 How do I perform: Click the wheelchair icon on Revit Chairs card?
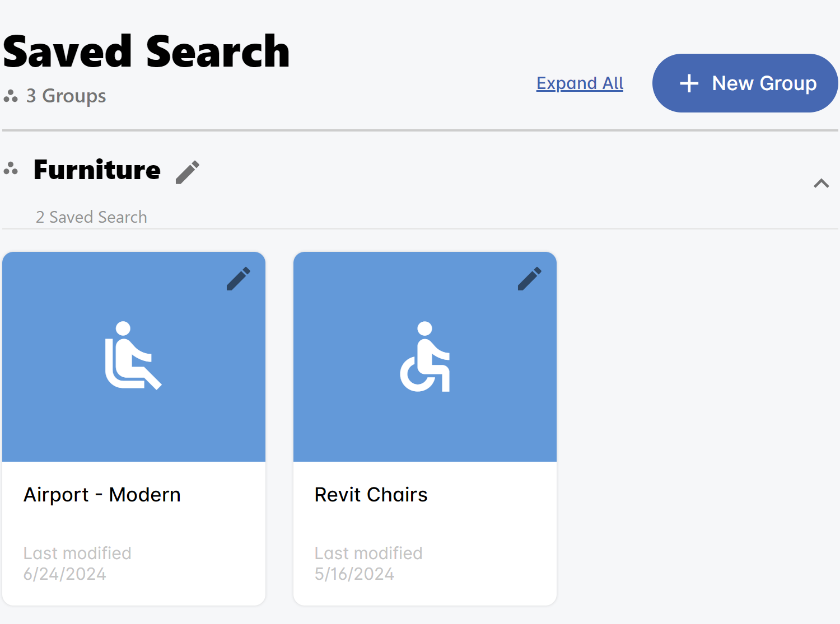425,357
